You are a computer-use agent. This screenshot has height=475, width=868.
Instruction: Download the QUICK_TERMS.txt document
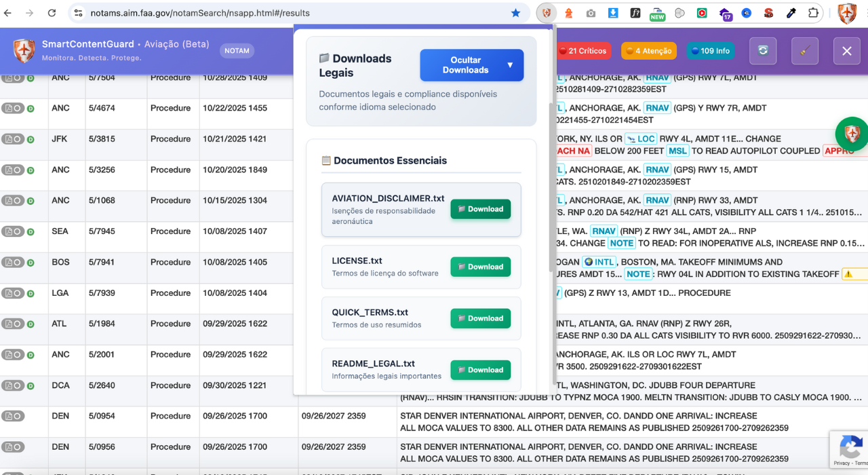pyautogui.click(x=480, y=318)
